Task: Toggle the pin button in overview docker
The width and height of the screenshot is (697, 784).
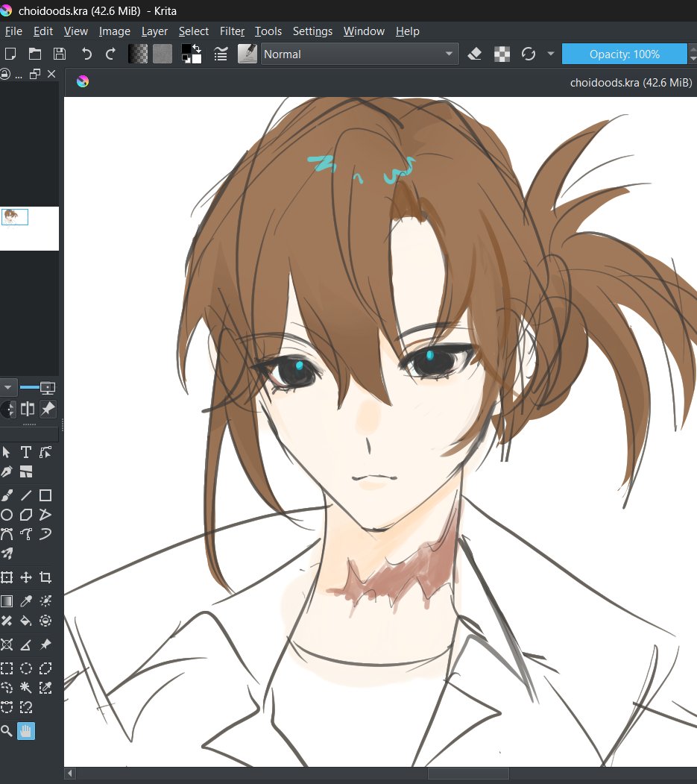Action: click(x=48, y=409)
